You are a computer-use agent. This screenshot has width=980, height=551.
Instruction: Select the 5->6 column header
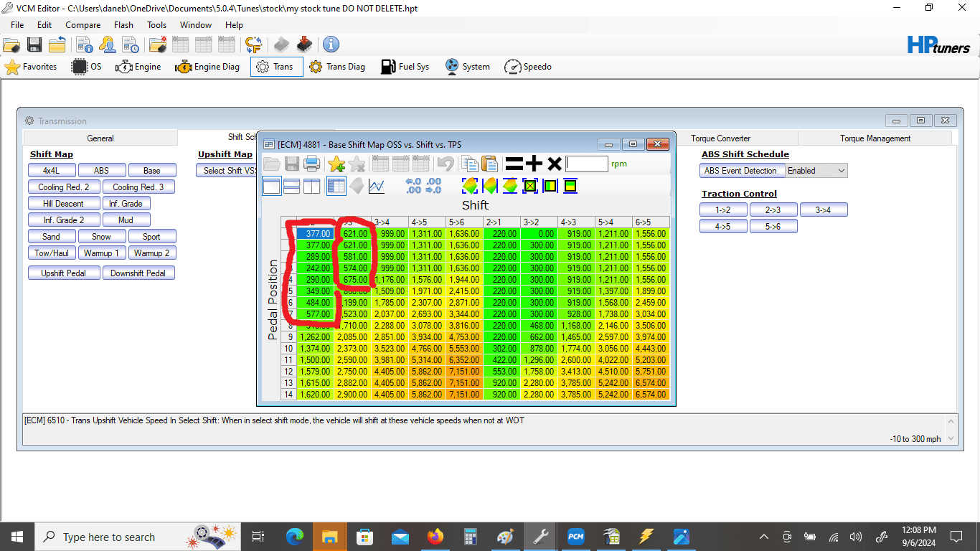(464, 222)
